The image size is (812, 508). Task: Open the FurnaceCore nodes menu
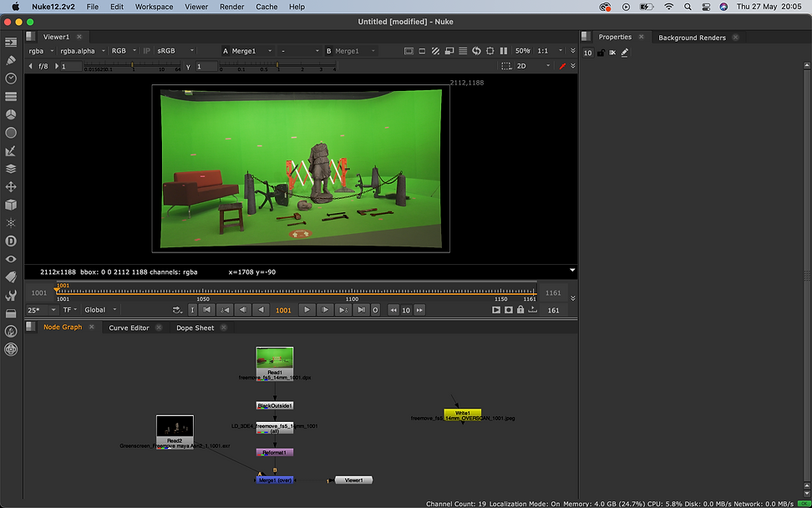(10, 332)
